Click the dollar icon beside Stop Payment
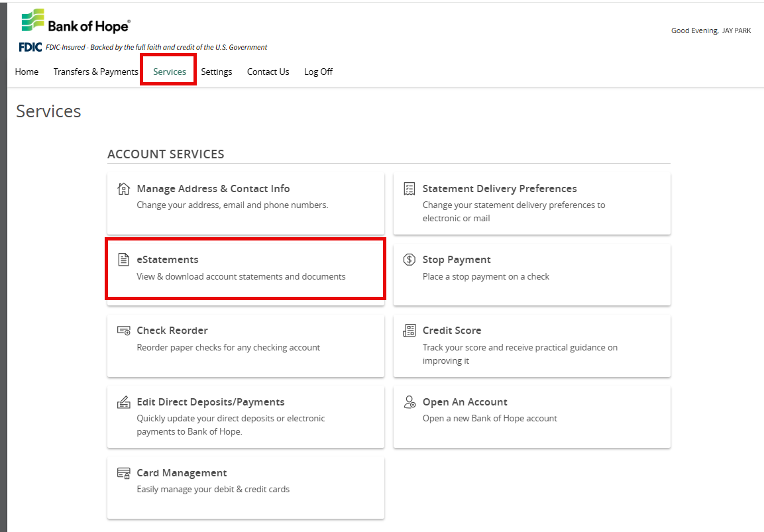764x532 pixels. click(x=409, y=260)
